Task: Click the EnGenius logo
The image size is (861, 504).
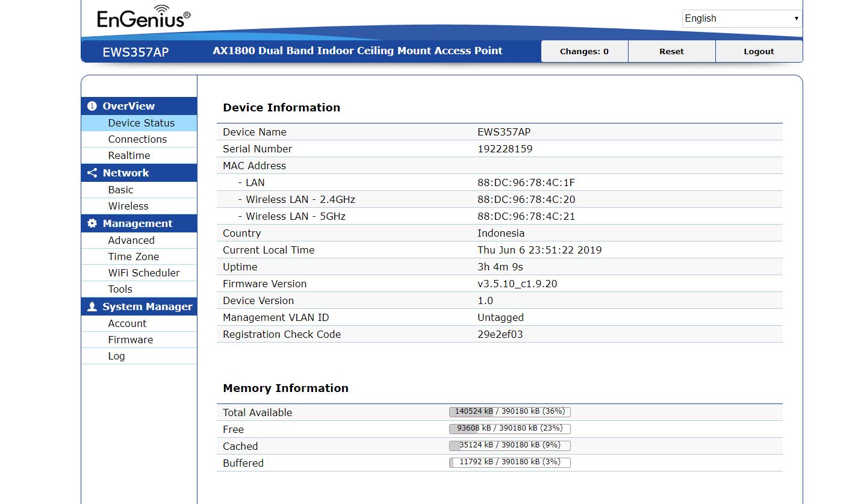Action: (143, 17)
